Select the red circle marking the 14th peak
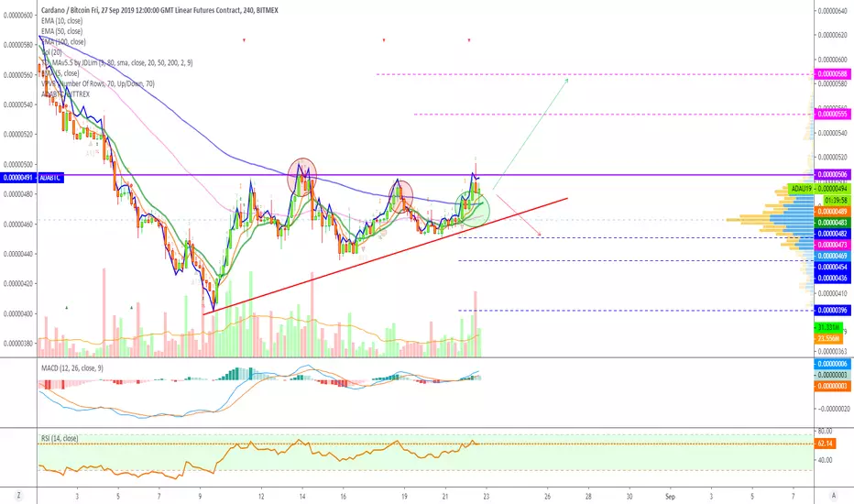The height and width of the screenshot is (504, 854). (301, 176)
